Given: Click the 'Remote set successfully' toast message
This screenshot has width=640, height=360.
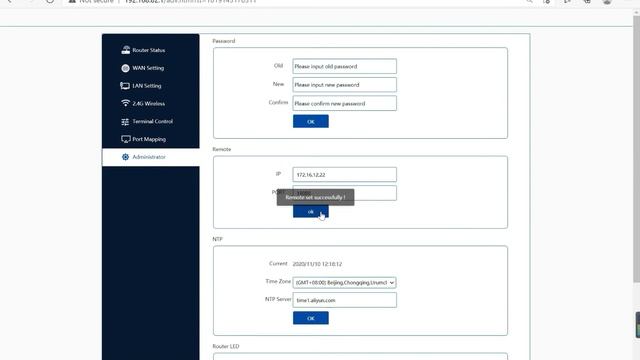Looking at the screenshot, I should point(316,197).
